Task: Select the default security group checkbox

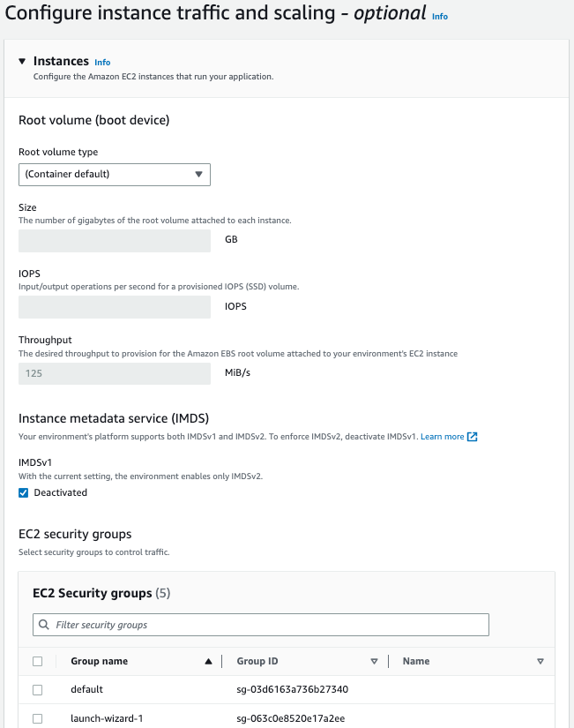Action: pos(37,689)
